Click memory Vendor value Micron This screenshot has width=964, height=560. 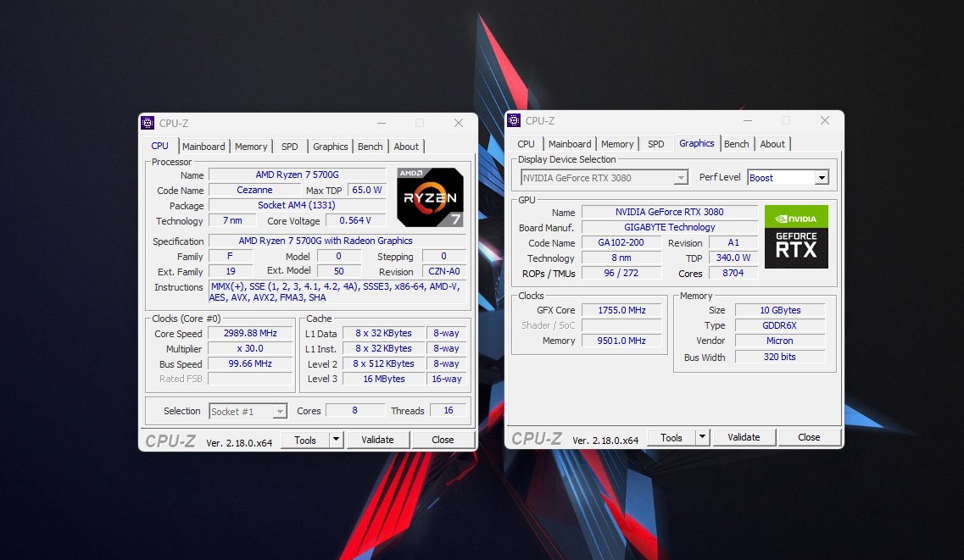pyautogui.click(x=780, y=341)
